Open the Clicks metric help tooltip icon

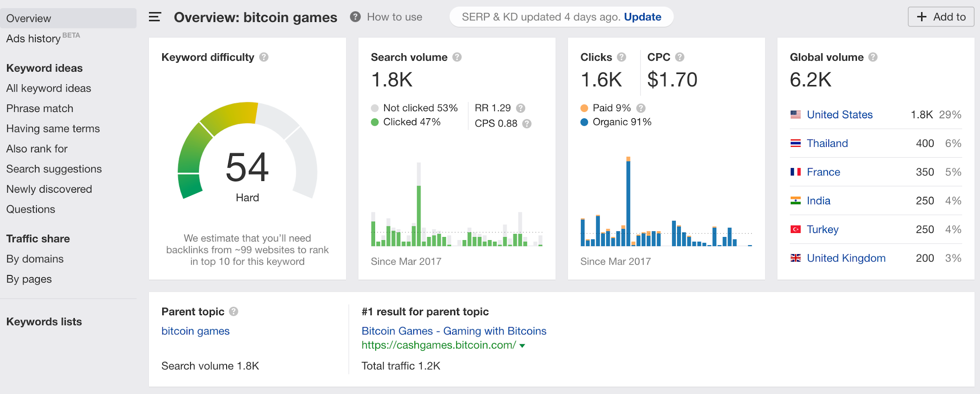tap(621, 57)
